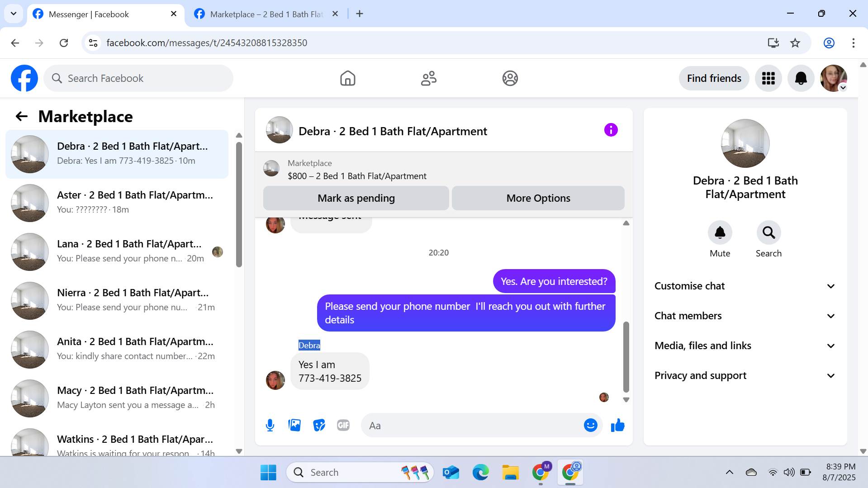The height and width of the screenshot is (488, 868).
Task: Choose a GIF in message composer
Action: (343, 425)
